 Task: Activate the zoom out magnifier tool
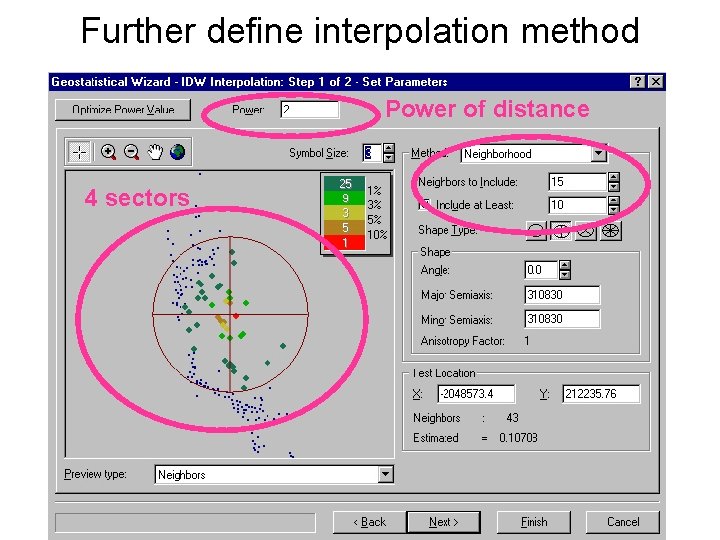(x=131, y=152)
